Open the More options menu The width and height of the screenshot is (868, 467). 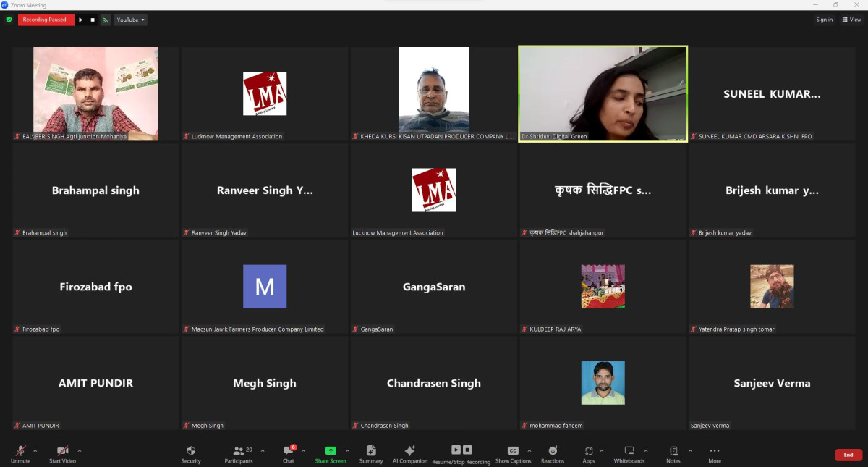[715, 454]
